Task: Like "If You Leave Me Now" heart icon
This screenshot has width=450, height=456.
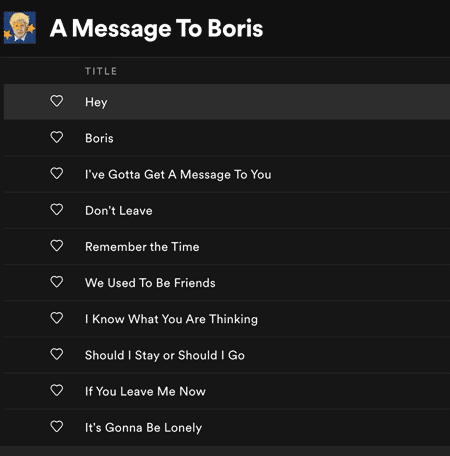Action: (x=57, y=390)
